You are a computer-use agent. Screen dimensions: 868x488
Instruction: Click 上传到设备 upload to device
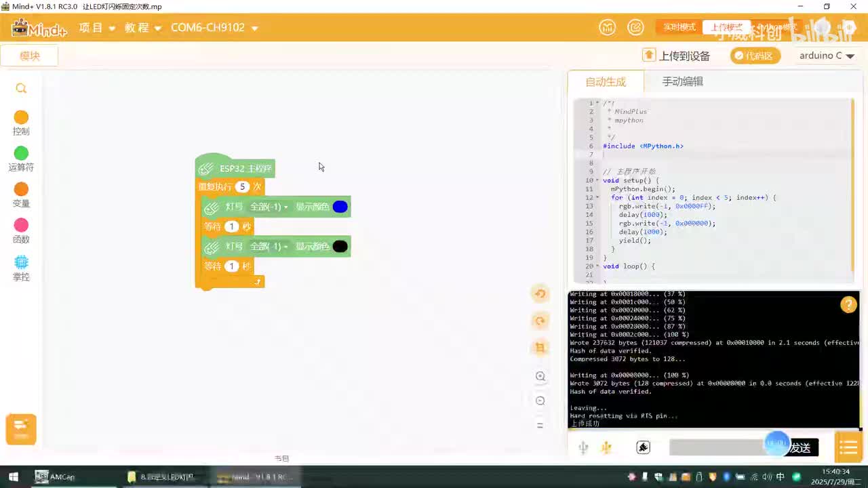(676, 56)
